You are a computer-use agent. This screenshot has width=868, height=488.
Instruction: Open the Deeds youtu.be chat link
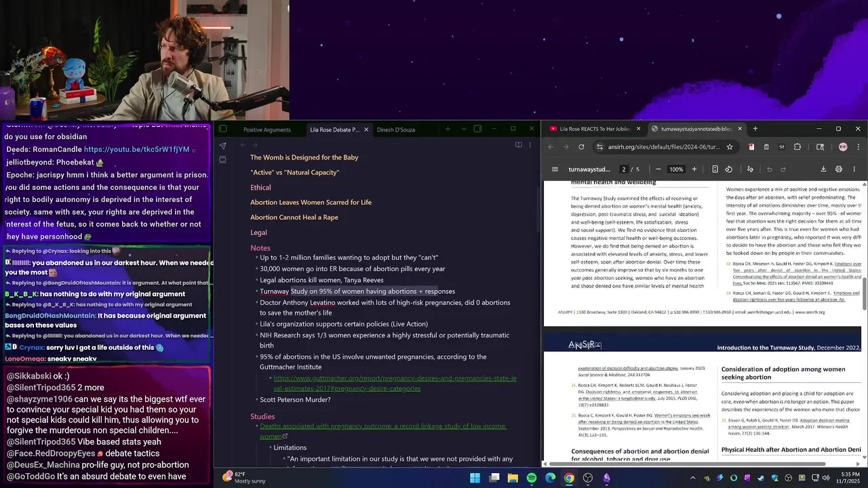136,149
